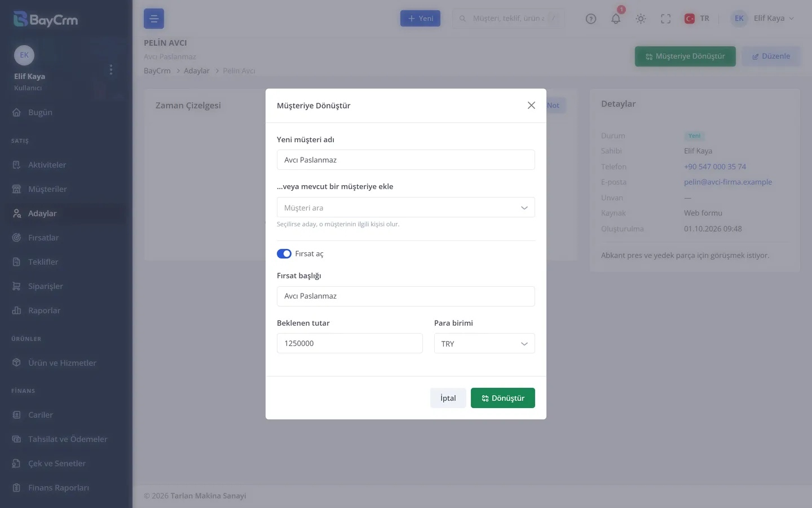Click the Fırsat başlığı input field

pos(406,296)
